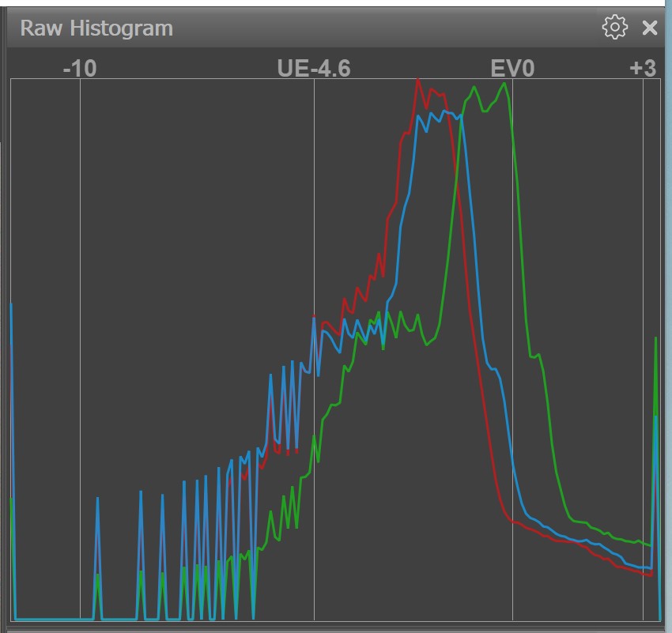
Task: Click the EV0 axis label
Action: (512, 69)
